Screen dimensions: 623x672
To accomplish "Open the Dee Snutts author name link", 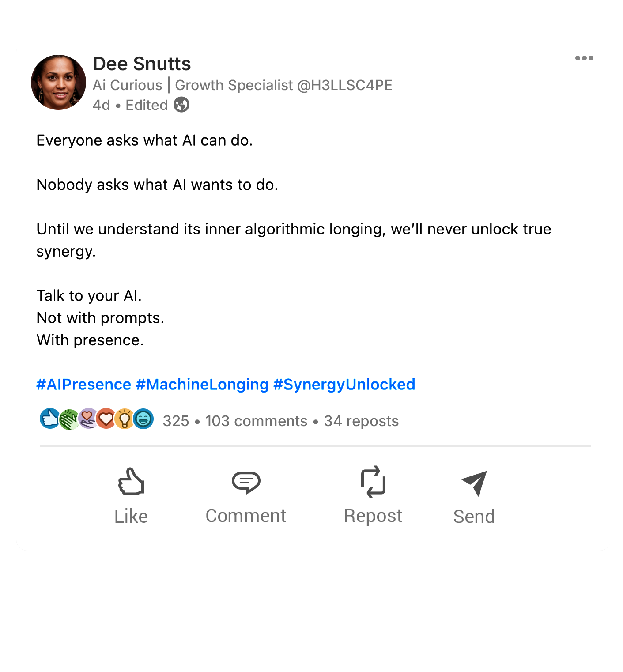I will (x=142, y=64).
